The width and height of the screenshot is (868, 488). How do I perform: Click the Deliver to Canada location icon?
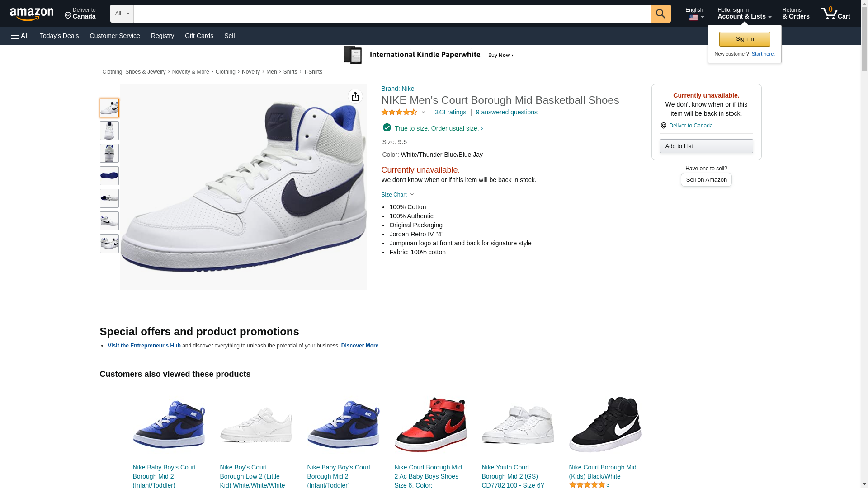[663, 126]
